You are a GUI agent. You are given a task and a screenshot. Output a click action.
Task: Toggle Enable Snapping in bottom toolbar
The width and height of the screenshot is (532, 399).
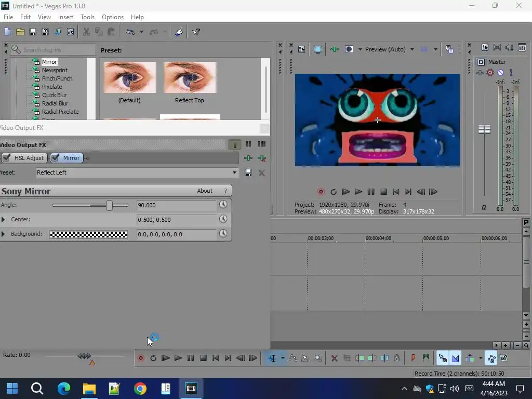[443, 358]
